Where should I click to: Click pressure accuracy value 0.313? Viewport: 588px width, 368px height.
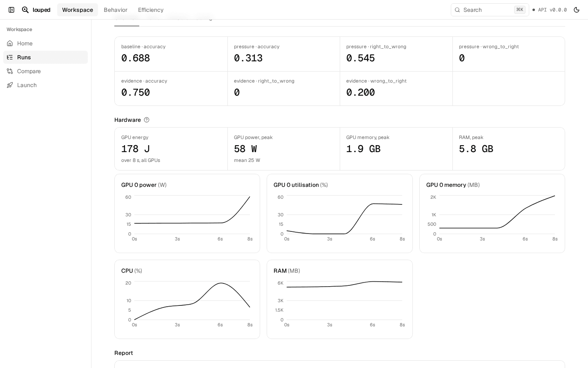248,58
